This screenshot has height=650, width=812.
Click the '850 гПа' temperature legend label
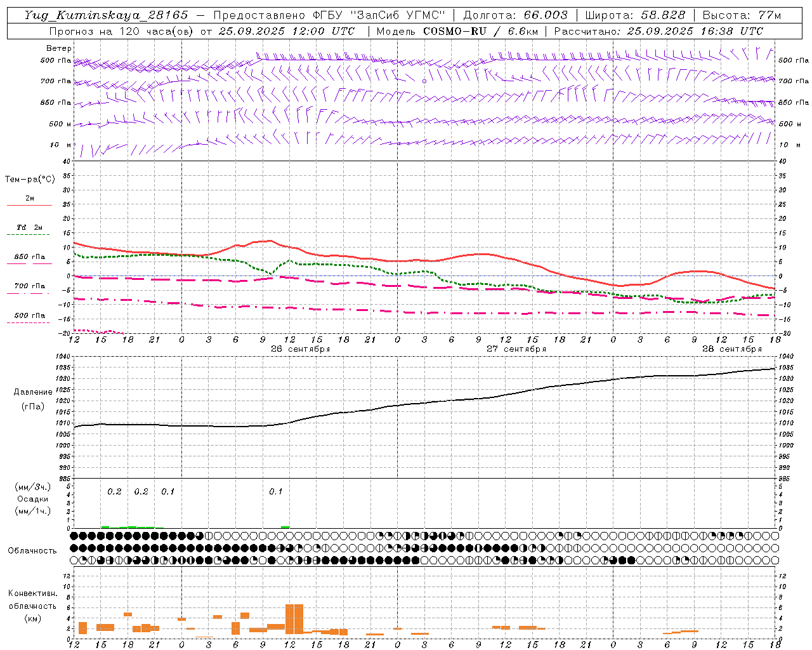click(x=30, y=257)
